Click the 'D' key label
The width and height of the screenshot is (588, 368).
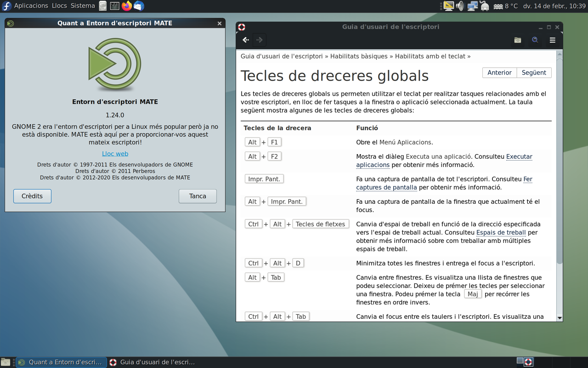click(x=298, y=263)
